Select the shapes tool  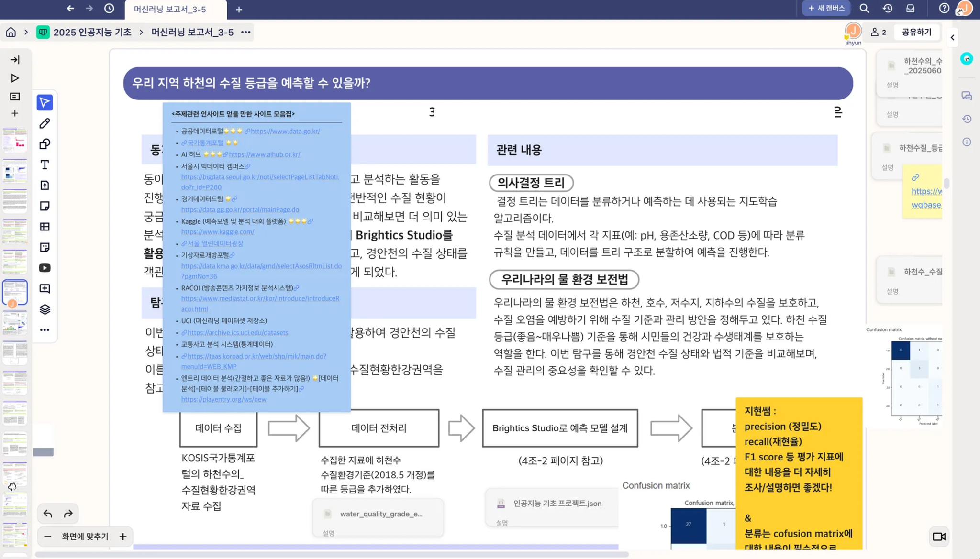pos(45,144)
